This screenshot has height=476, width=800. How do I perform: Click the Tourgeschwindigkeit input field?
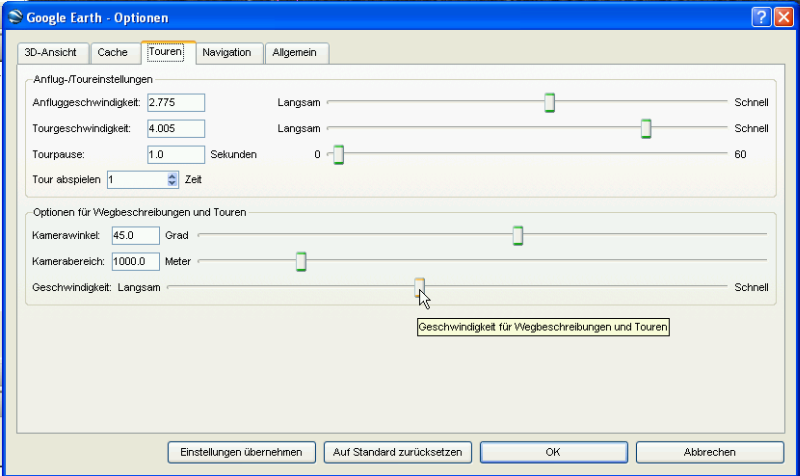(x=175, y=128)
